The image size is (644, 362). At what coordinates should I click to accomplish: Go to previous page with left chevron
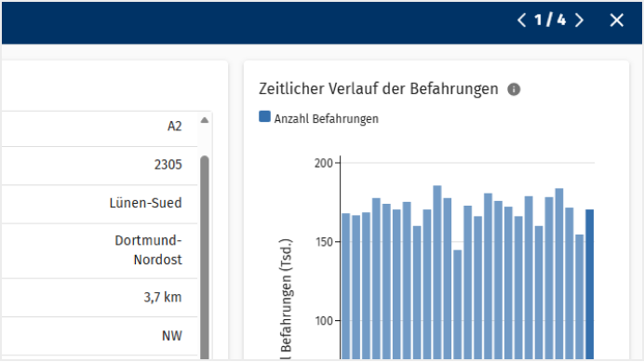pos(521,20)
